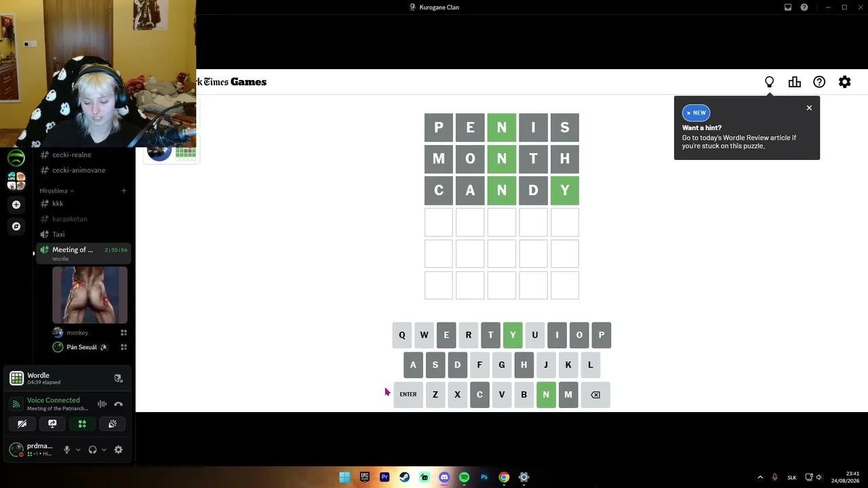Click the K key on Wordle keyboard

[x=568, y=365]
